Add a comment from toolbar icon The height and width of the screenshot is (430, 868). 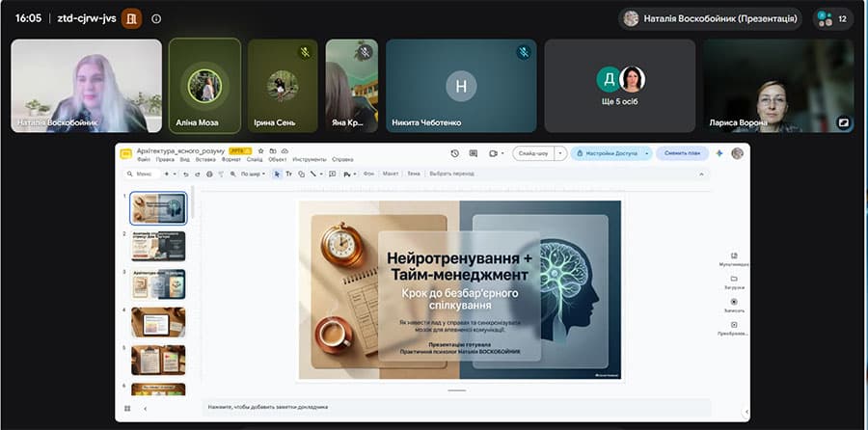[332, 174]
